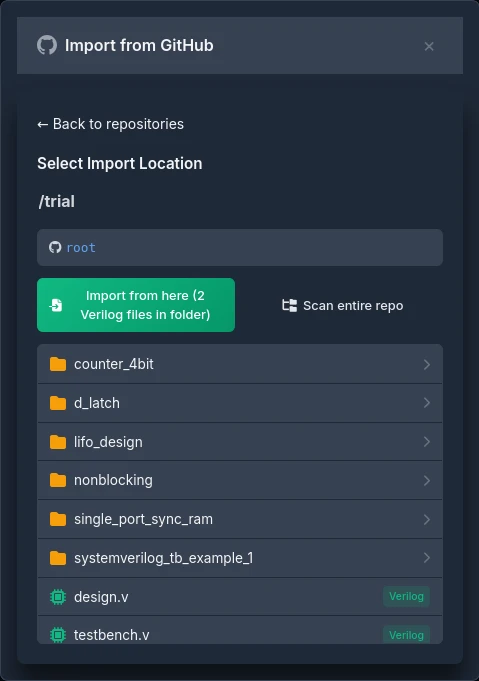Expand counter_4bit with its chevron
The image size is (479, 681).
click(426, 364)
